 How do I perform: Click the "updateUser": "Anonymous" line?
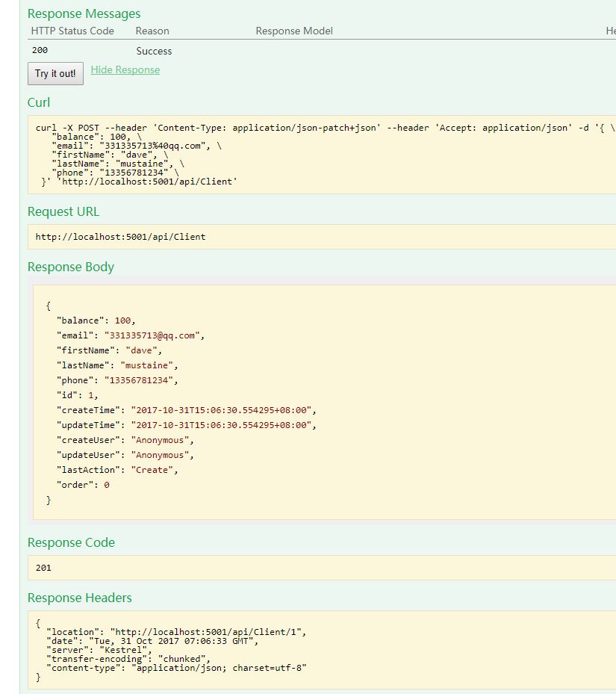coord(125,456)
